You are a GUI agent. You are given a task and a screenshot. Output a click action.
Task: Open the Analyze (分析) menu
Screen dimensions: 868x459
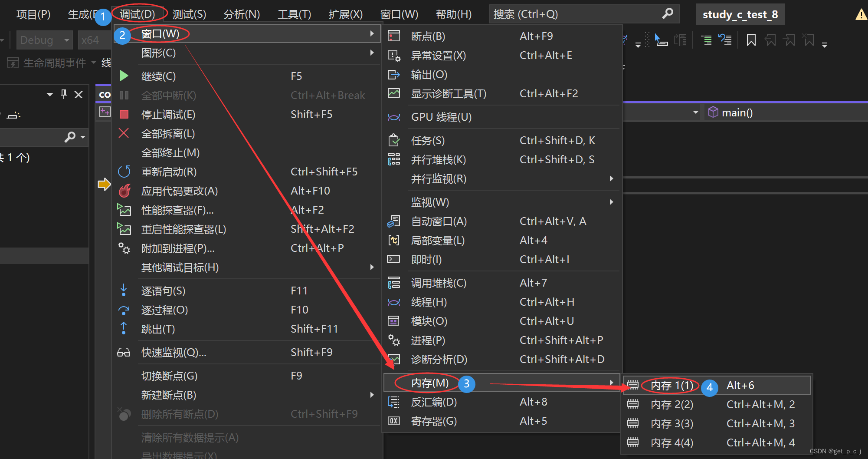pyautogui.click(x=242, y=14)
